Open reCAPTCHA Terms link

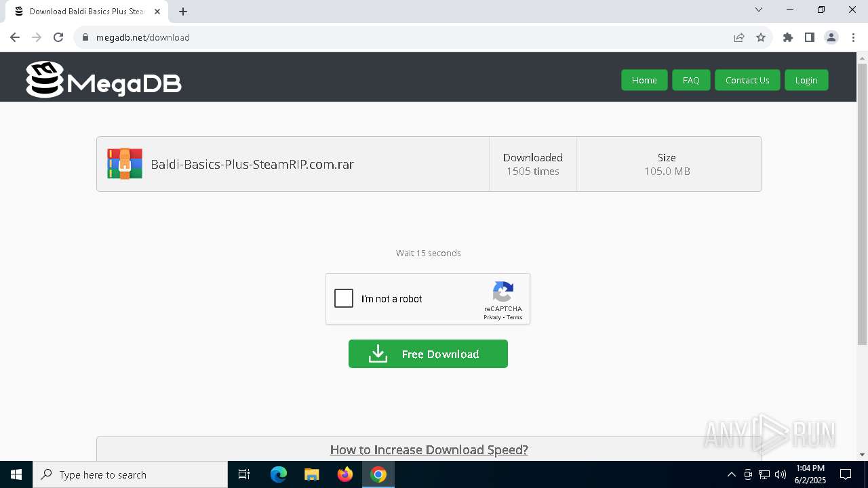515,317
